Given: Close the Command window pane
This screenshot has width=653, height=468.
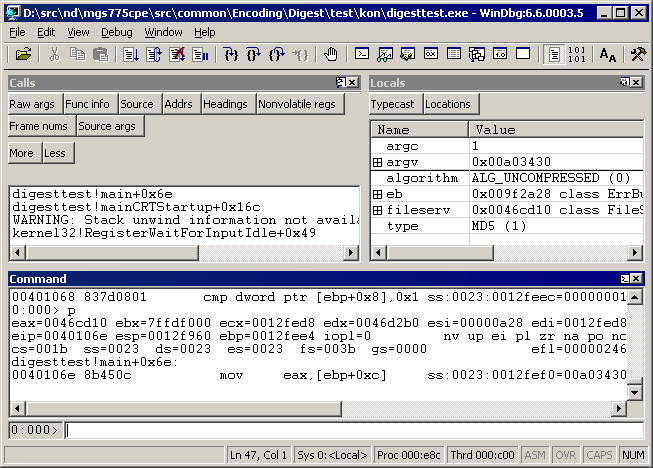Looking at the screenshot, I should [x=636, y=279].
